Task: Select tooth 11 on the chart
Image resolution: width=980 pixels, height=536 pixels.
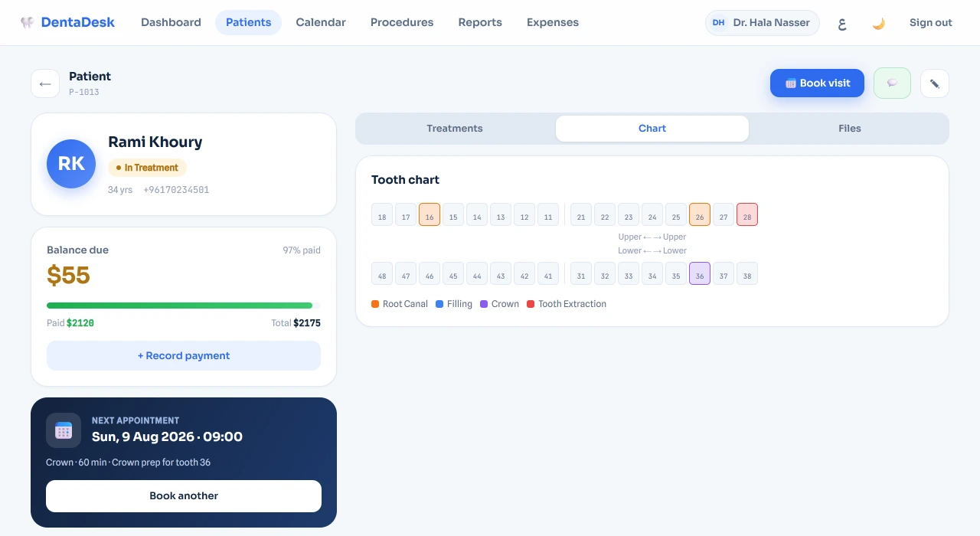Action: tap(548, 214)
